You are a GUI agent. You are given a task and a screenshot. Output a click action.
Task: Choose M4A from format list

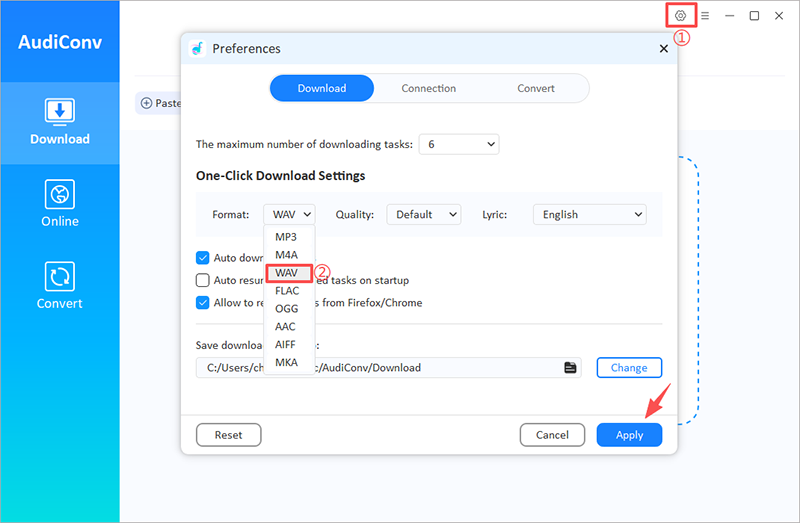click(289, 255)
